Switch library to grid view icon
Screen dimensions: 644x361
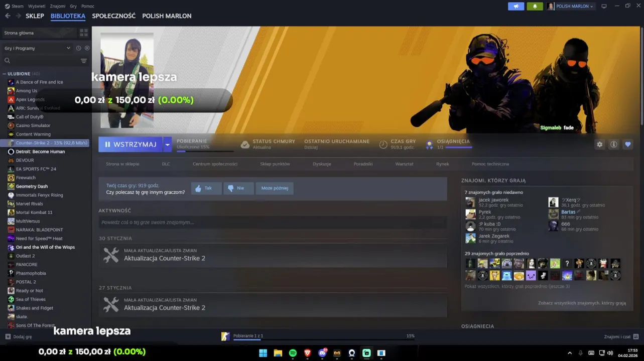click(x=84, y=33)
